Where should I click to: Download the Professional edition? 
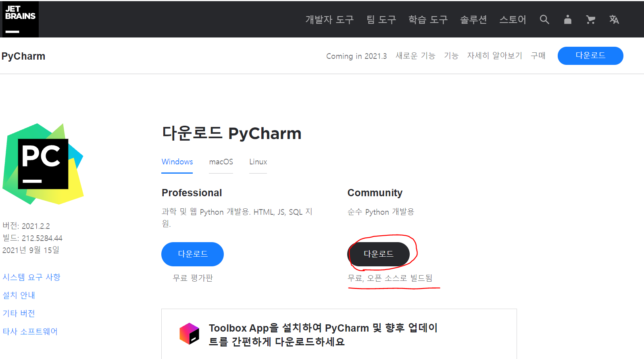(x=192, y=254)
